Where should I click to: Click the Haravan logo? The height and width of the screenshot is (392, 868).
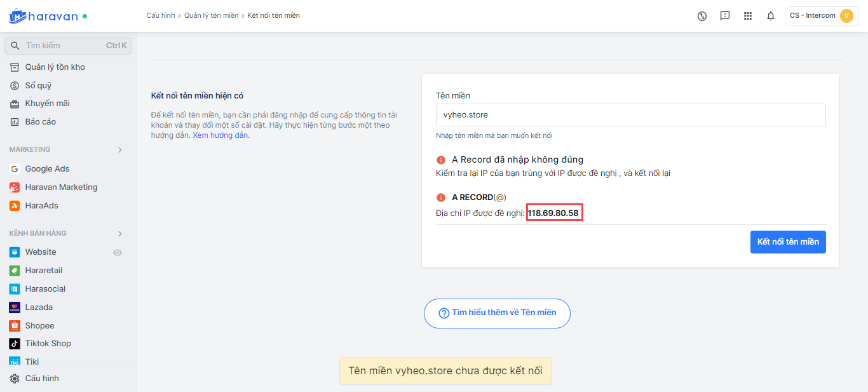point(43,16)
